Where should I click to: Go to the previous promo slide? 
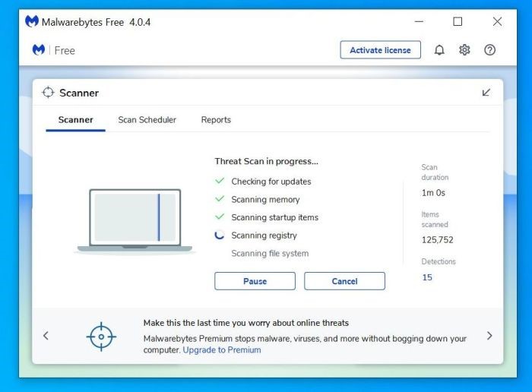pos(46,336)
